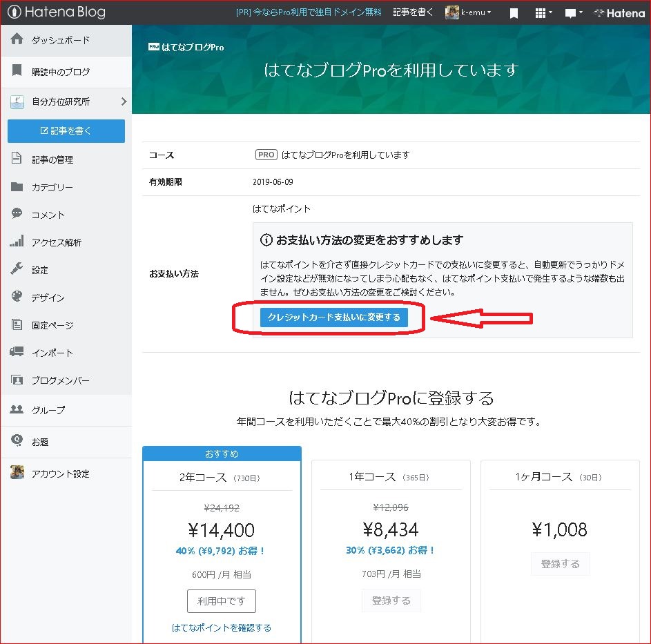
Task: Click the truck icon for インポート
Action: coord(17,351)
